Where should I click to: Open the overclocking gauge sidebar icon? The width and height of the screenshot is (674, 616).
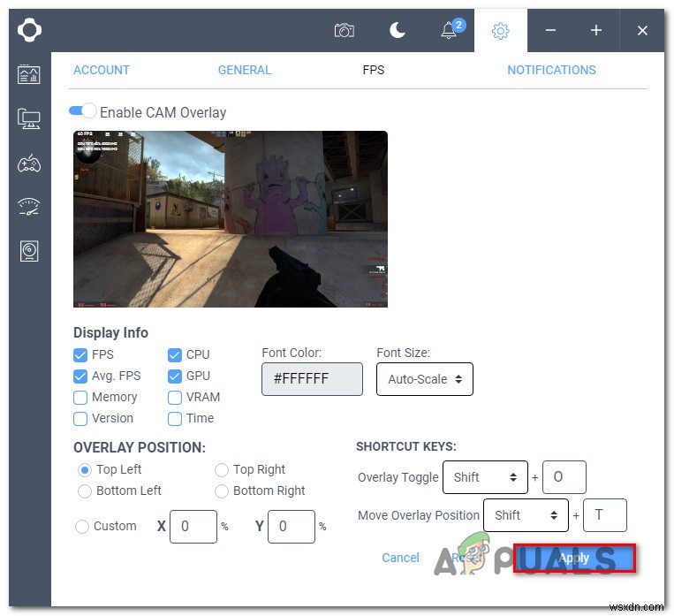[29, 207]
